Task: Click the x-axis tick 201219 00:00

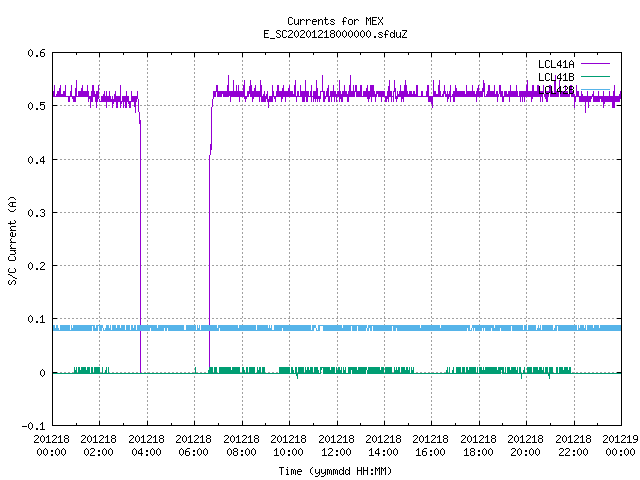Action: point(620,446)
